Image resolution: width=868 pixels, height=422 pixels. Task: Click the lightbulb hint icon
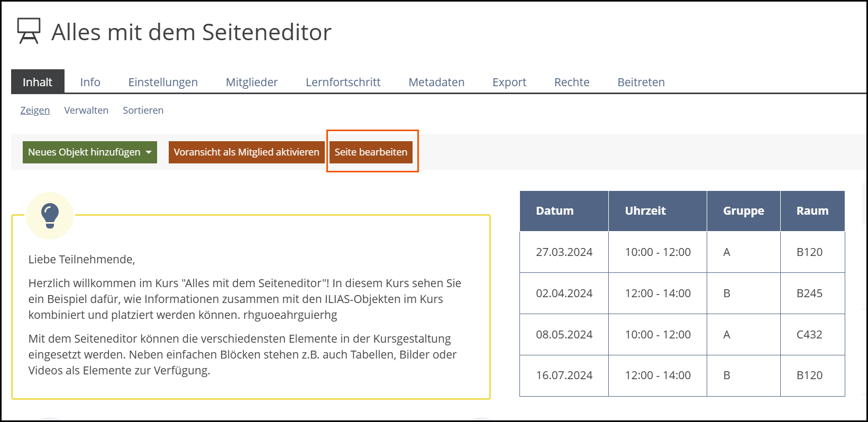click(50, 216)
